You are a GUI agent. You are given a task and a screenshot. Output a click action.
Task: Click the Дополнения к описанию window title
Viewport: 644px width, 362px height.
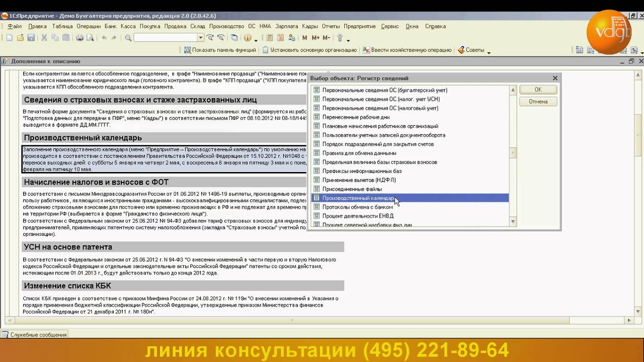click(x=45, y=61)
